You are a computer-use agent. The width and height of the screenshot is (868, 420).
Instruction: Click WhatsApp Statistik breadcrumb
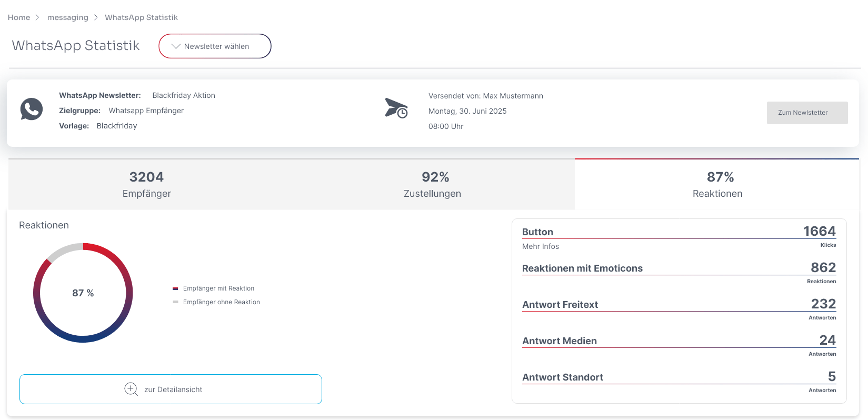[x=141, y=17]
